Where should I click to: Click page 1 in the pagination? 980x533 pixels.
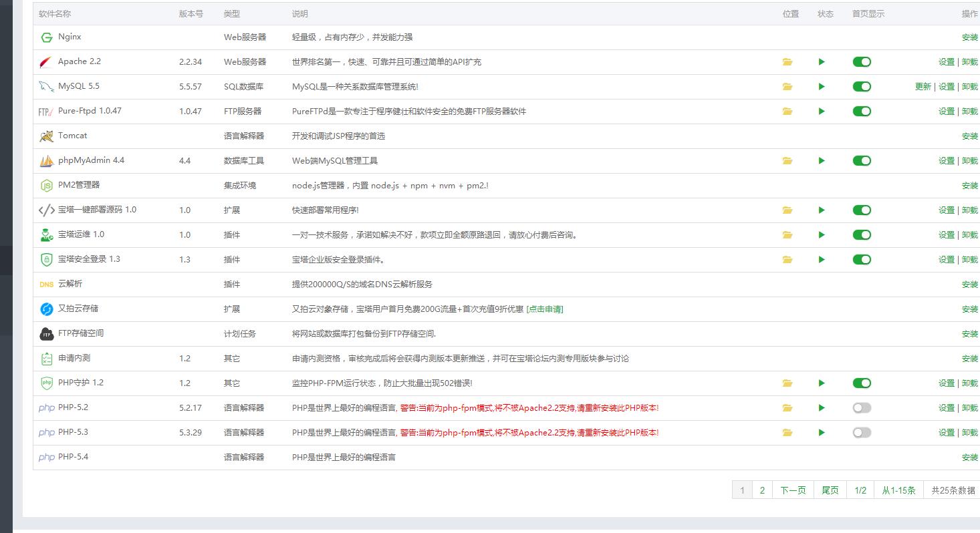click(x=742, y=490)
